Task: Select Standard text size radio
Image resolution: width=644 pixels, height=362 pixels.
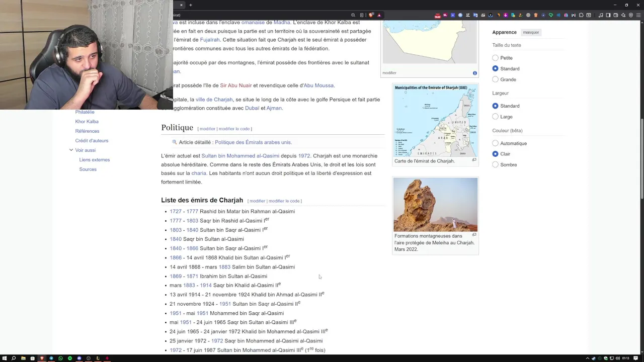Action: [x=496, y=68]
